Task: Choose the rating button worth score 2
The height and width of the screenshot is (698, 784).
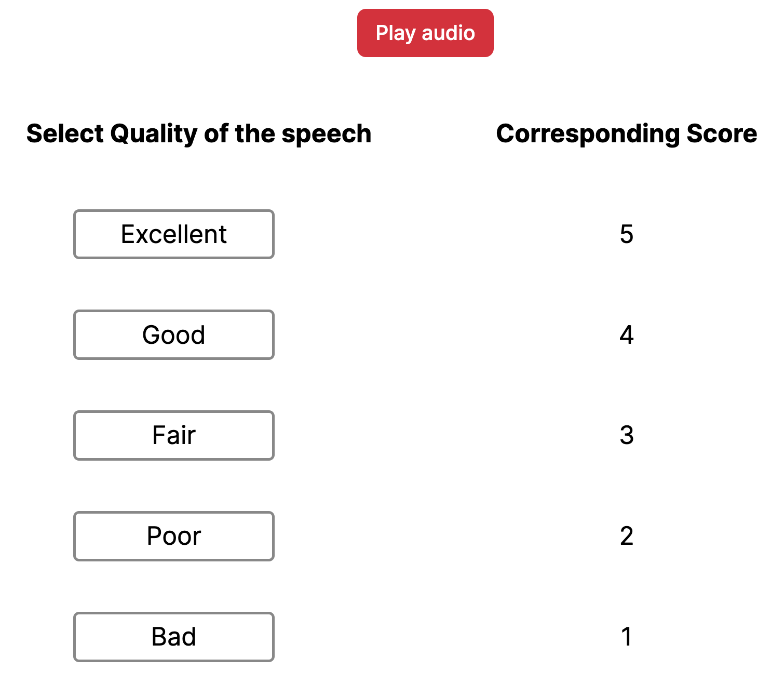Action: click(173, 536)
